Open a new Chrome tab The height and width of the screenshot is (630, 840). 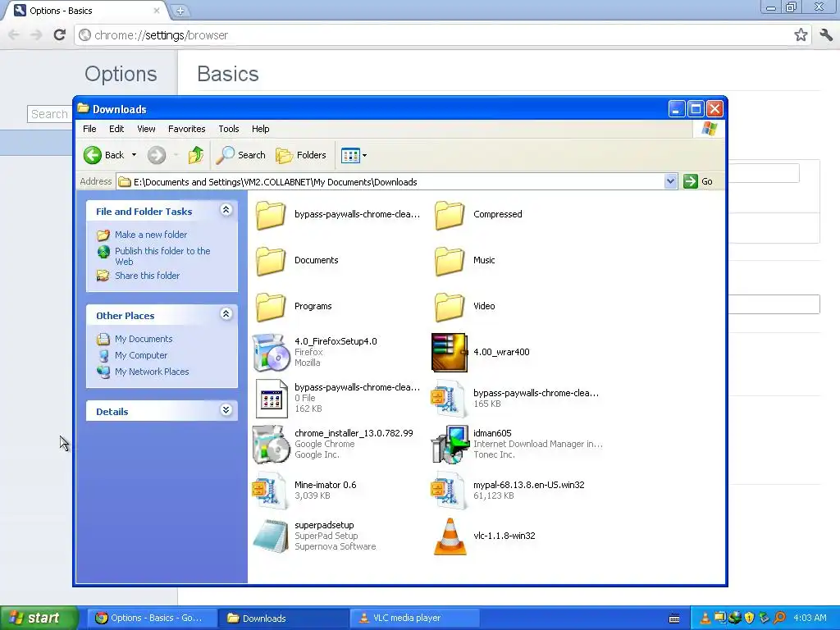[x=180, y=10]
